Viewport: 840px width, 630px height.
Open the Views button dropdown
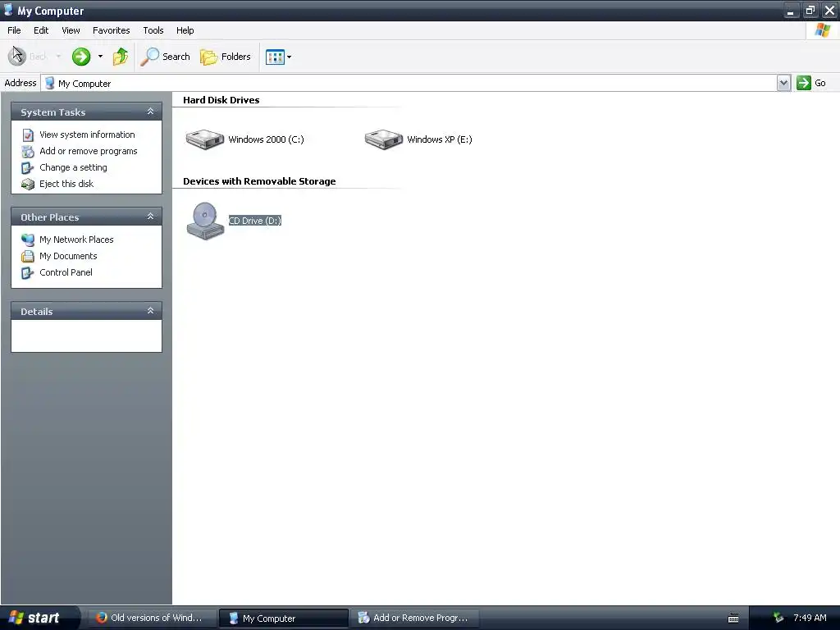point(290,57)
